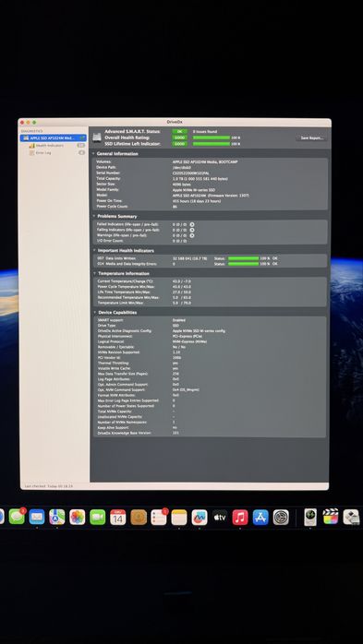
Task: Open Health Indicators in the sidebar
Action: (50, 146)
